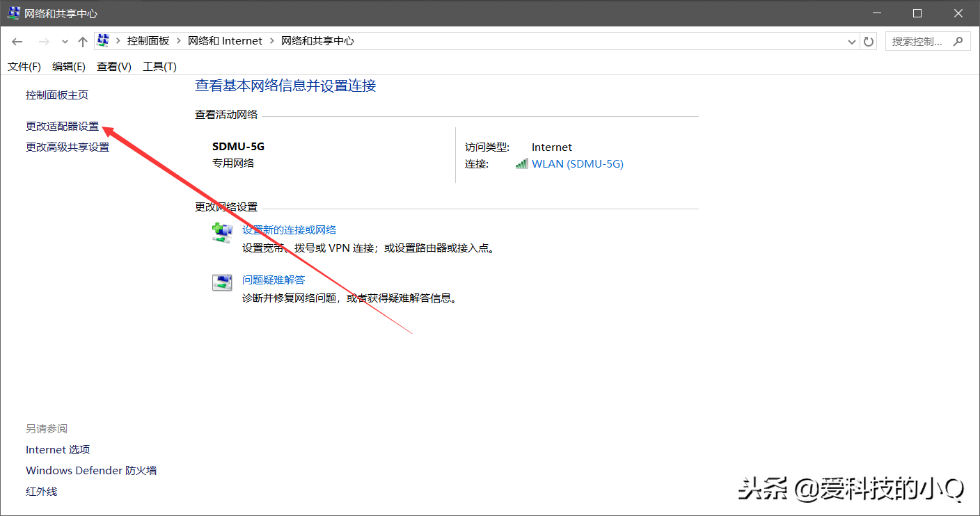Click the title bar window icon
980x516 pixels.
(x=14, y=13)
